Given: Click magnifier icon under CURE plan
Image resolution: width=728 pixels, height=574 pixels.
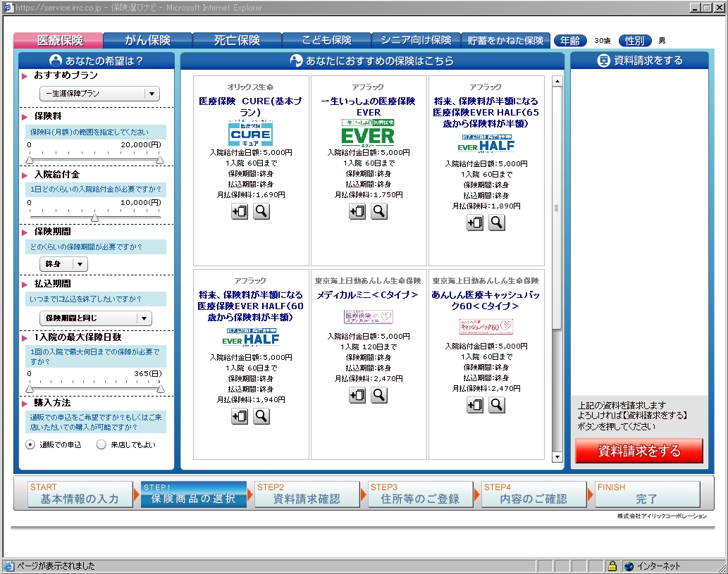Looking at the screenshot, I should tap(261, 211).
